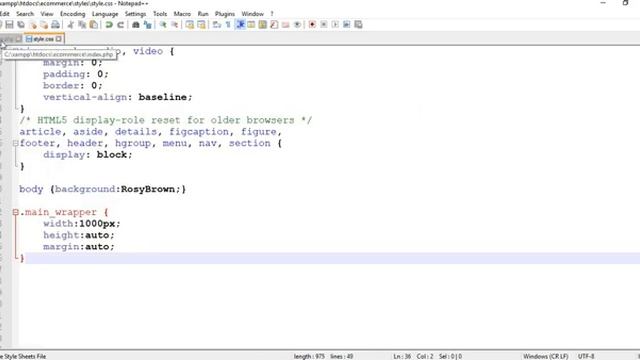The height and width of the screenshot is (360, 640).
Task: Click the 'height:auto;' line
Action: point(79,236)
